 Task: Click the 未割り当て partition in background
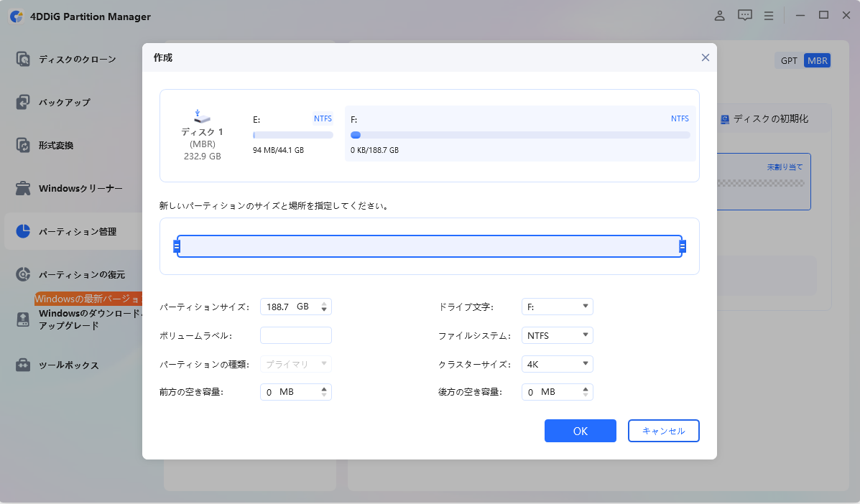coord(764,182)
